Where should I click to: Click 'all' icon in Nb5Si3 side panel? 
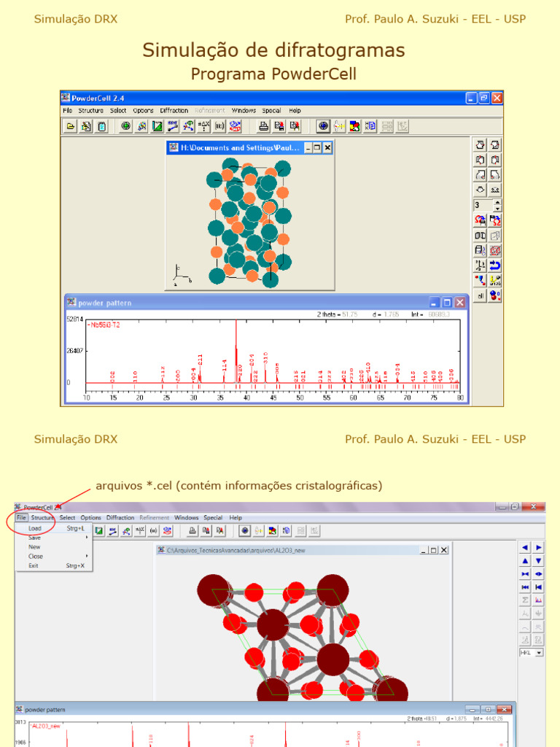480,296
